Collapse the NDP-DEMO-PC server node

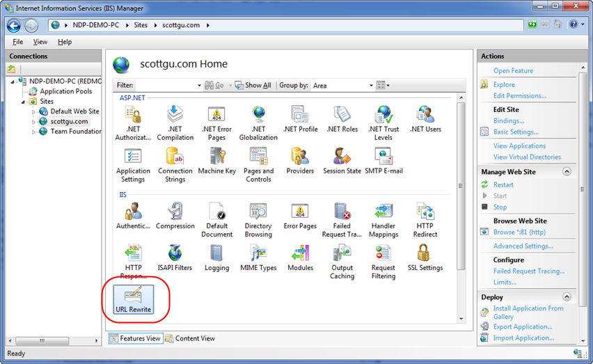pyautogui.click(x=12, y=81)
